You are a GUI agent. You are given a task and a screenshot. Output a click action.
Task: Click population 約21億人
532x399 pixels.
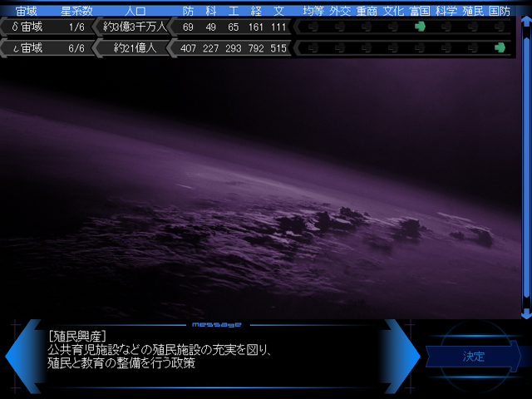pos(135,48)
